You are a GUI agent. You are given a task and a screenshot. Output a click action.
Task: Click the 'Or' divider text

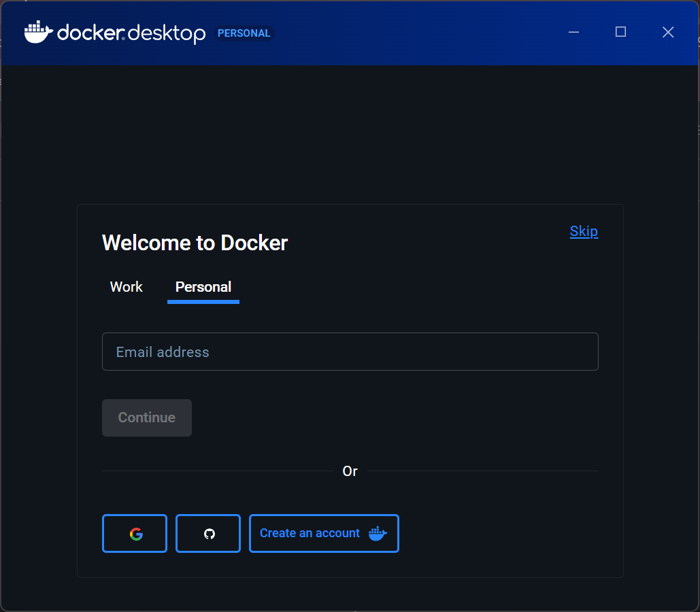(350, 471)
